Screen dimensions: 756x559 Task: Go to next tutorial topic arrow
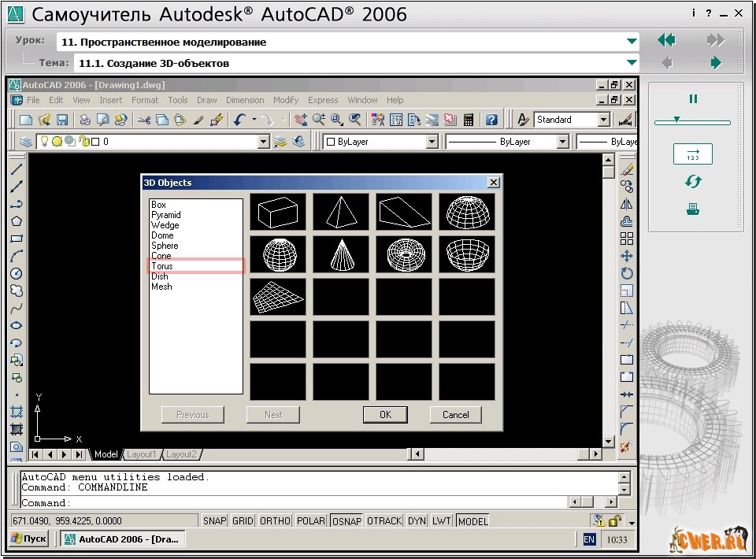[715, 63]
